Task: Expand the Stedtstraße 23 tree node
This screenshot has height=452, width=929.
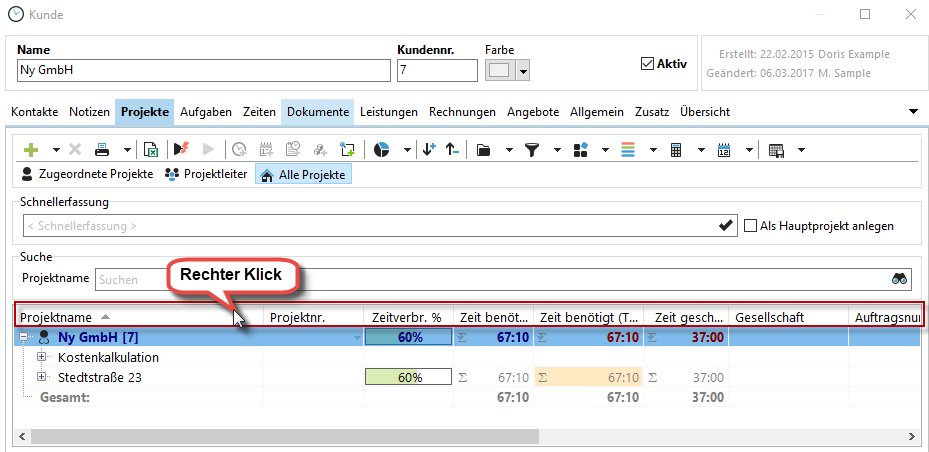Action: 42,377
